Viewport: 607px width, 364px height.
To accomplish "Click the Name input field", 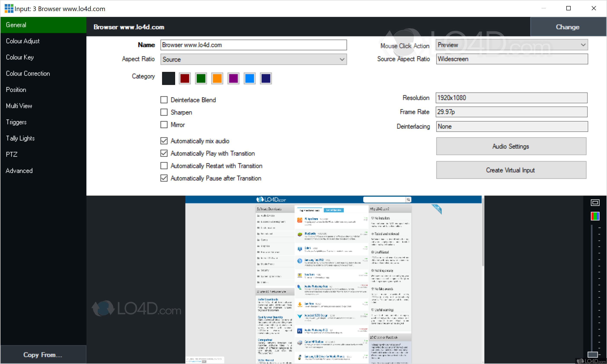I will point(254,45).
